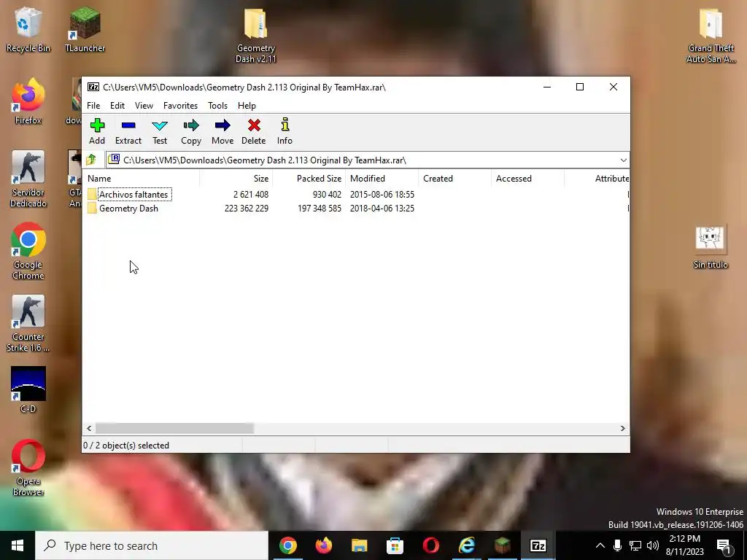Viewport: 747px width, 560px height.
Task: Open the Help menu
Action: click(247, 106)
